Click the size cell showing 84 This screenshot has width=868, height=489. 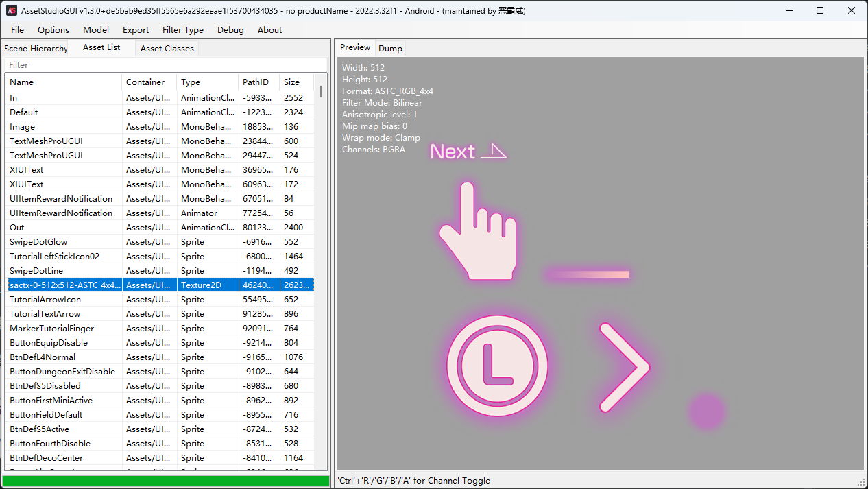[297, 199]
